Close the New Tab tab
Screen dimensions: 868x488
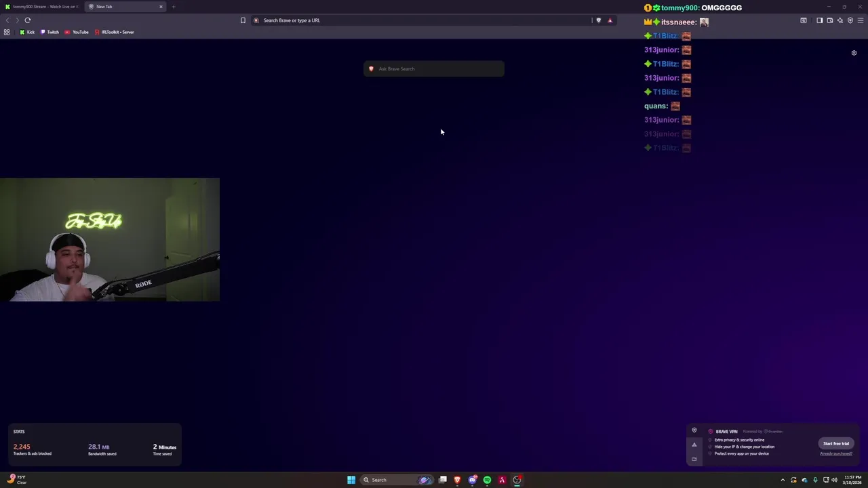click(161, 7)
